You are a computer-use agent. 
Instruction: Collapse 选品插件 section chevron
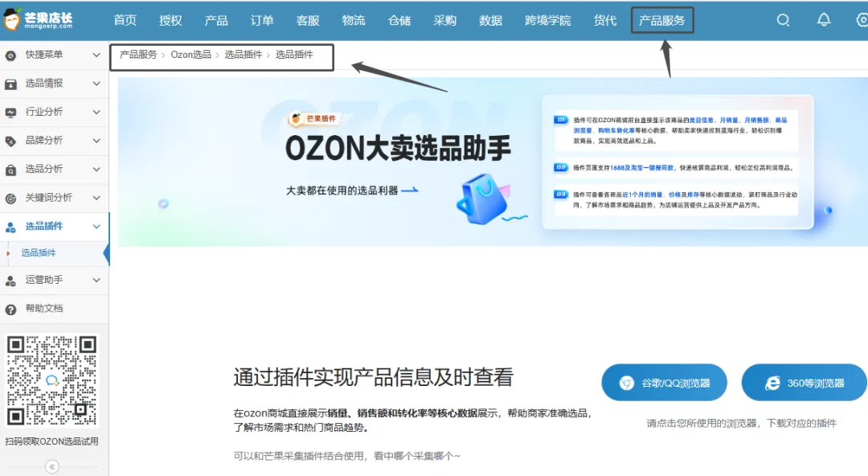pyautogui.click(x=96, y=226)
